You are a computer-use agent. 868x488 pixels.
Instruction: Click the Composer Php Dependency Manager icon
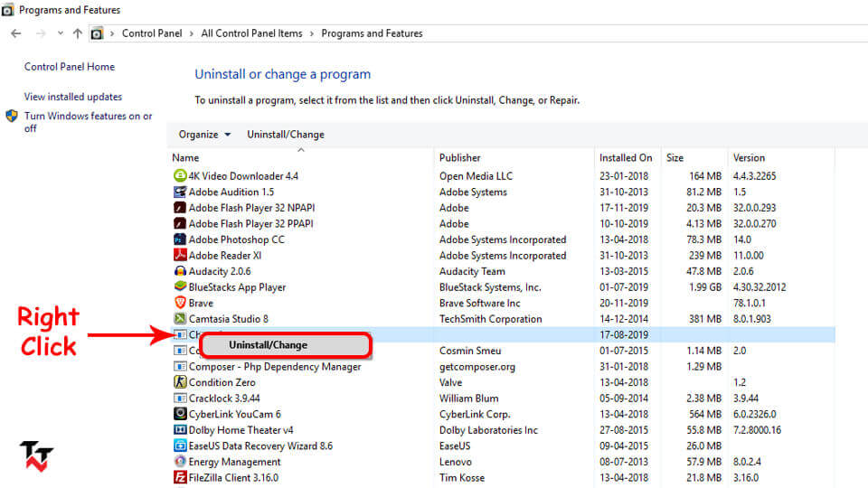click(180, 366)
